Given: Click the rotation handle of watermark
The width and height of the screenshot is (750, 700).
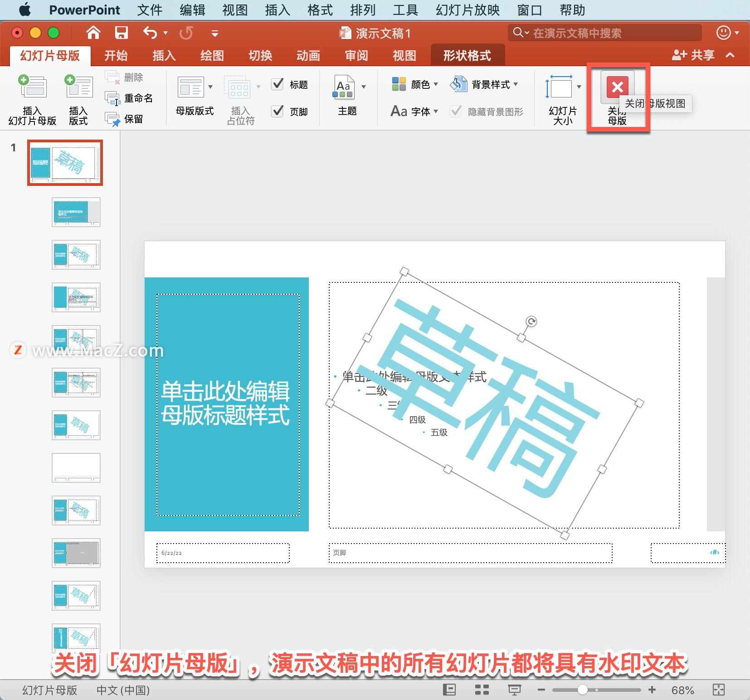Looking at the screenshot, I should [531, 321].
